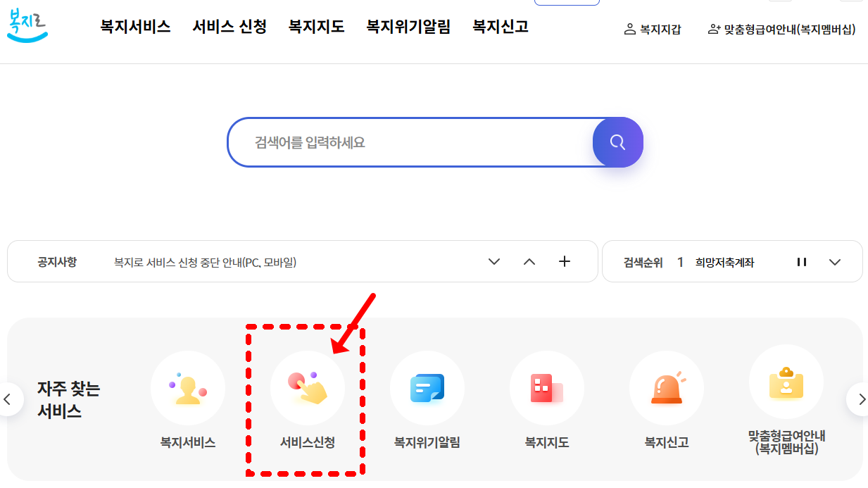Click the magnifying glass search icon
This screenshot has width=868, height=488.
tap(617, 142)
